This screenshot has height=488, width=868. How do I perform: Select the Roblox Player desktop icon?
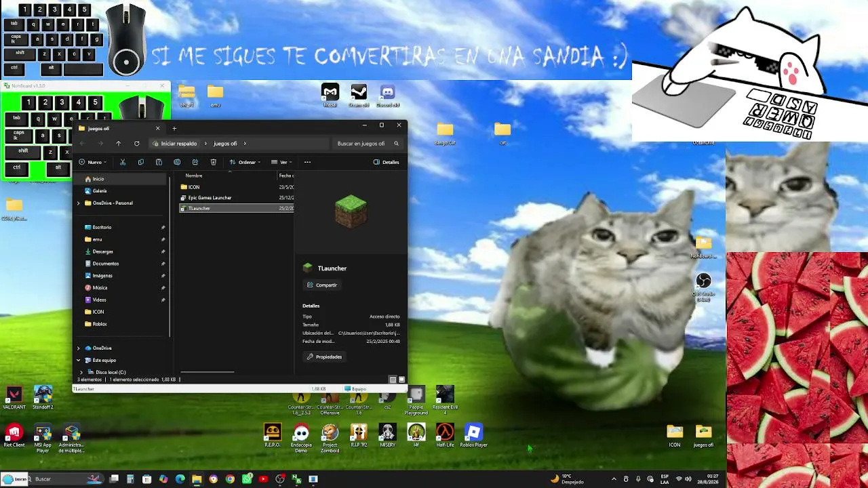(x=473, y=436)
